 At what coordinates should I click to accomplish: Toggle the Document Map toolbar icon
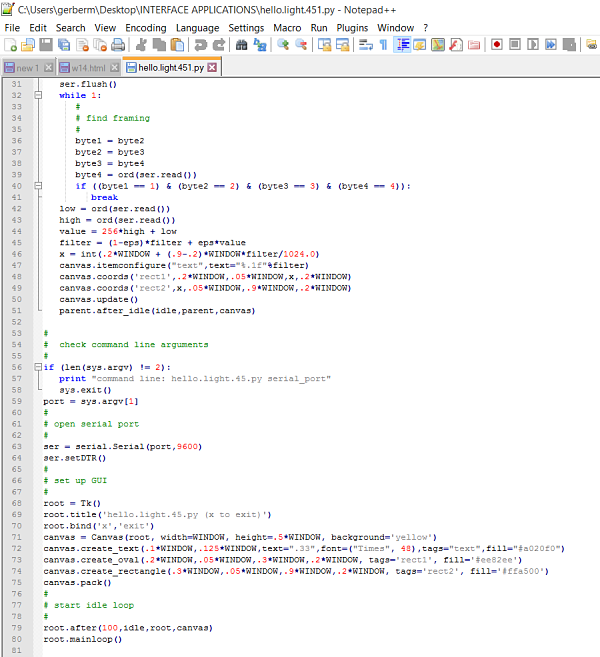tap(438, 44)
